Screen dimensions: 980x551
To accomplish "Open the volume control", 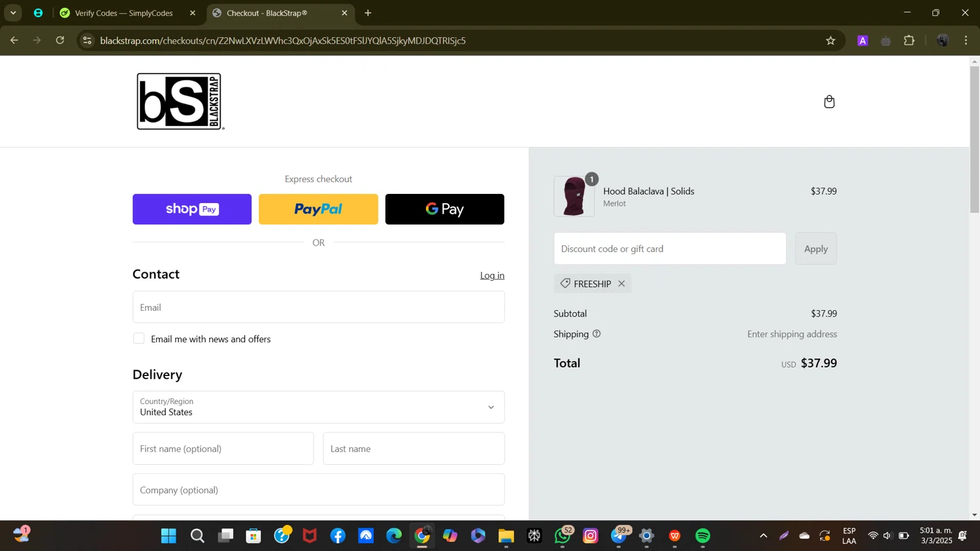I will pos(887,536).
